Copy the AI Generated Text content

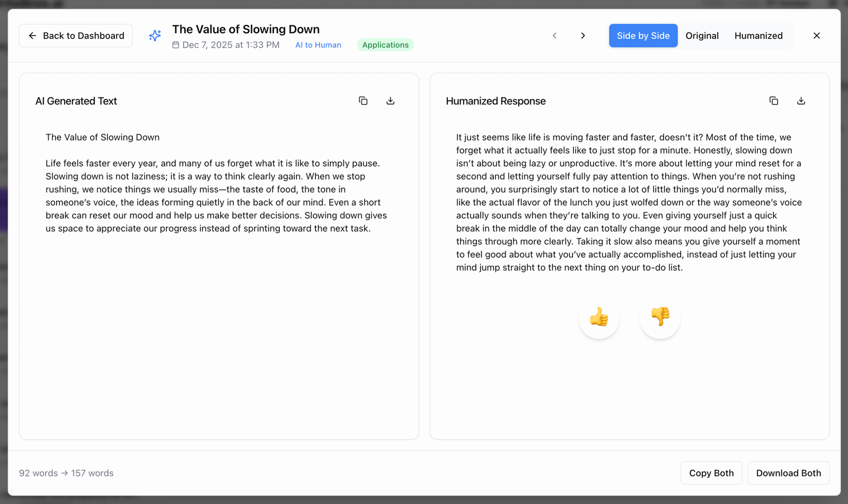[363, 101]
